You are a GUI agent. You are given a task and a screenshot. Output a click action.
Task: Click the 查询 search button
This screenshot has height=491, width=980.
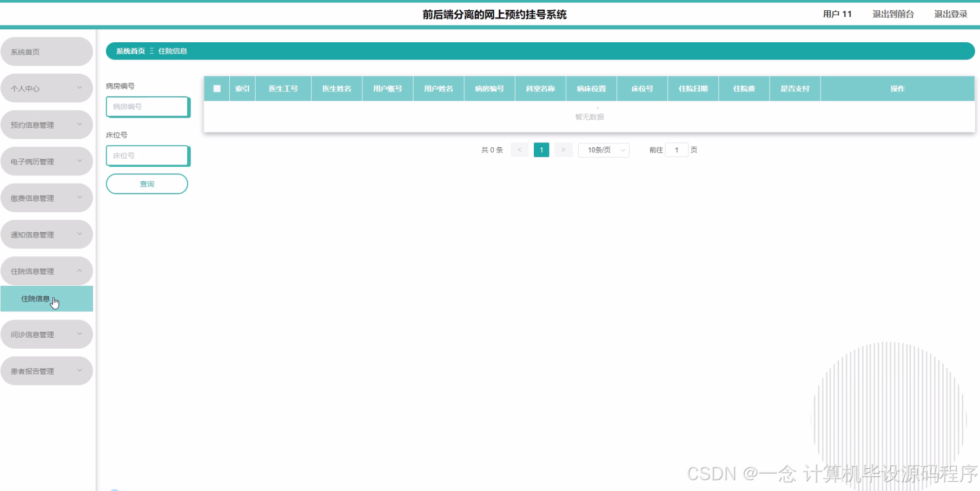click(147, 184)
